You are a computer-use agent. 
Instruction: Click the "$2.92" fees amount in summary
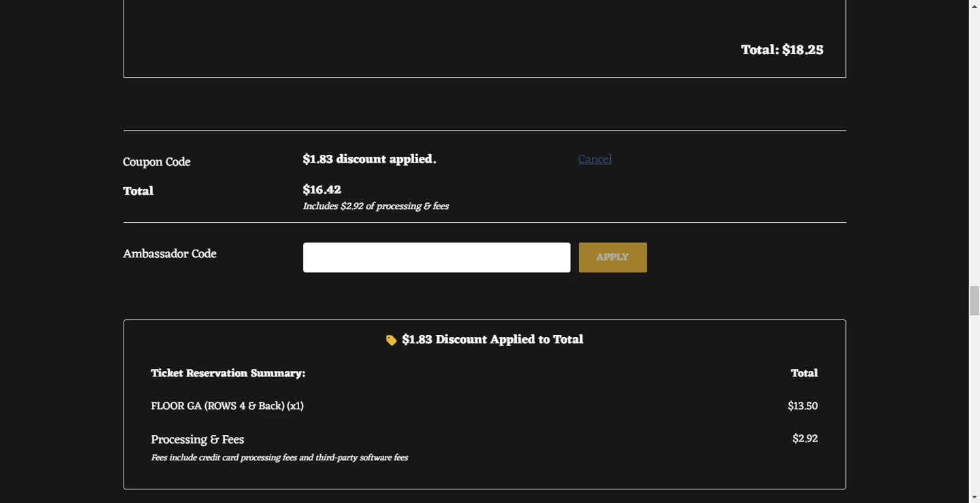805,439
